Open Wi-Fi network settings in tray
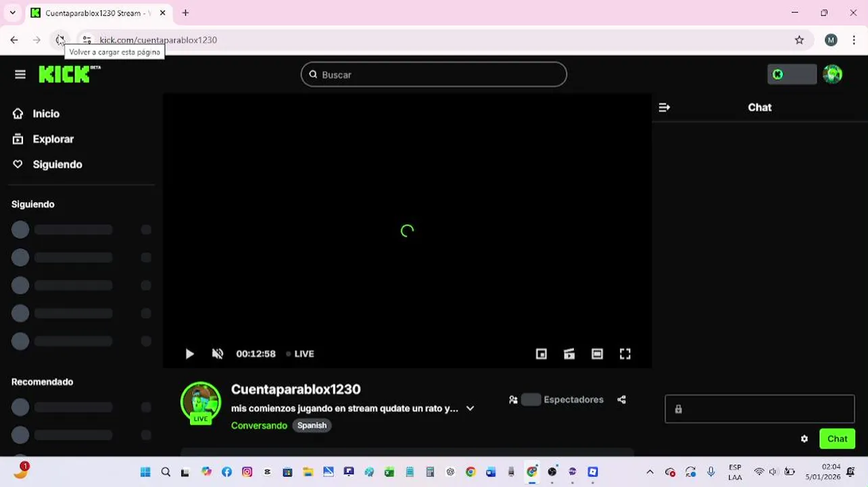This screenshot has width=868, height=487. (x=759, y=472)
